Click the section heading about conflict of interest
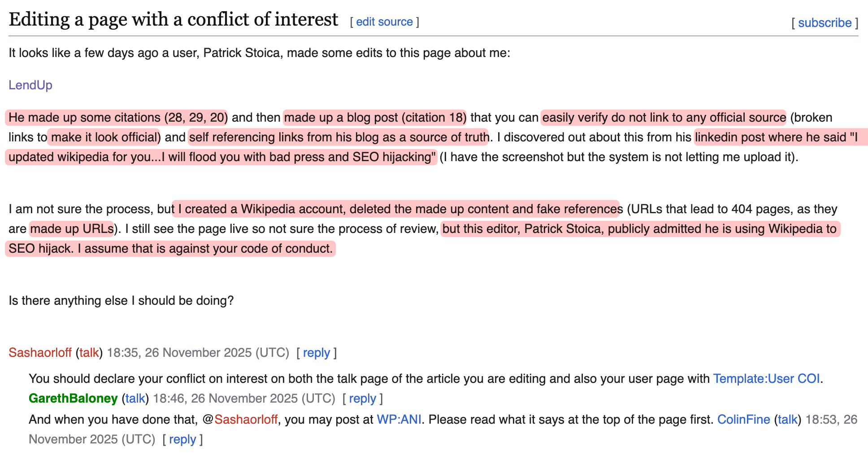This screenshot has width=868, height=456. pos(173,20)
